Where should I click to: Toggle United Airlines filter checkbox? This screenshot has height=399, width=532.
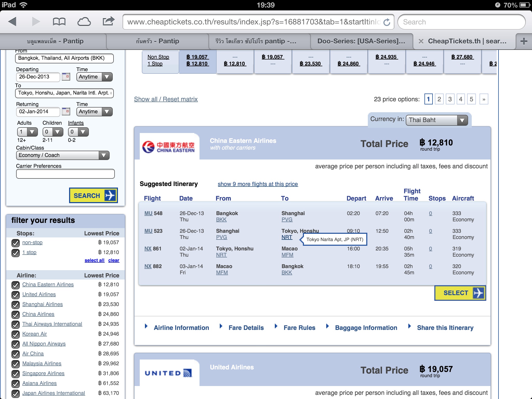click(x=16, y=295)
